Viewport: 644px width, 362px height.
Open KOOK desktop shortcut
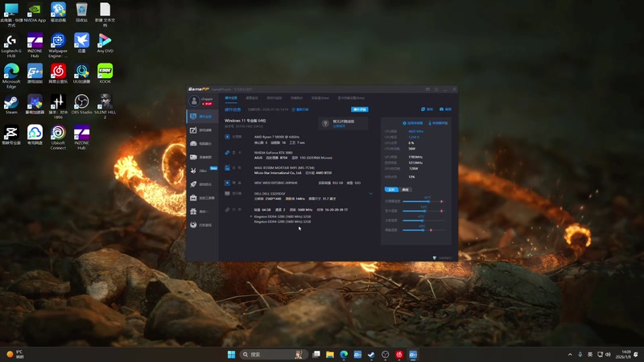click(105, 74)
